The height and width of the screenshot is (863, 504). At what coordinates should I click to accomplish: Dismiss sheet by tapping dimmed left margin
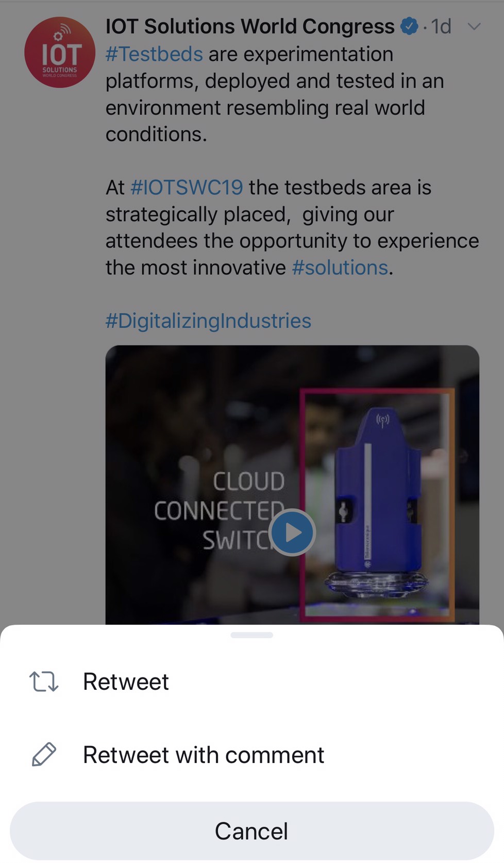[52, 361]
